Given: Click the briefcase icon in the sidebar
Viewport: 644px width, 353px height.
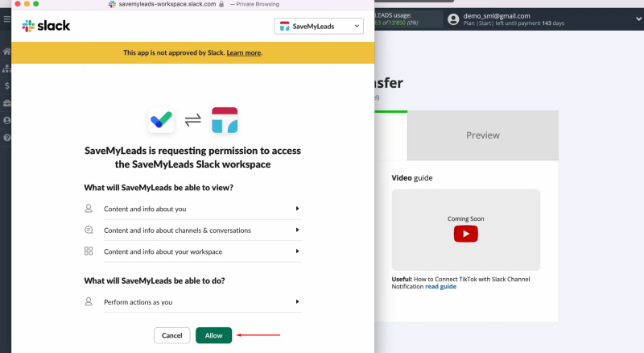Looking at the screenshot, I should (x=7, y=103).
